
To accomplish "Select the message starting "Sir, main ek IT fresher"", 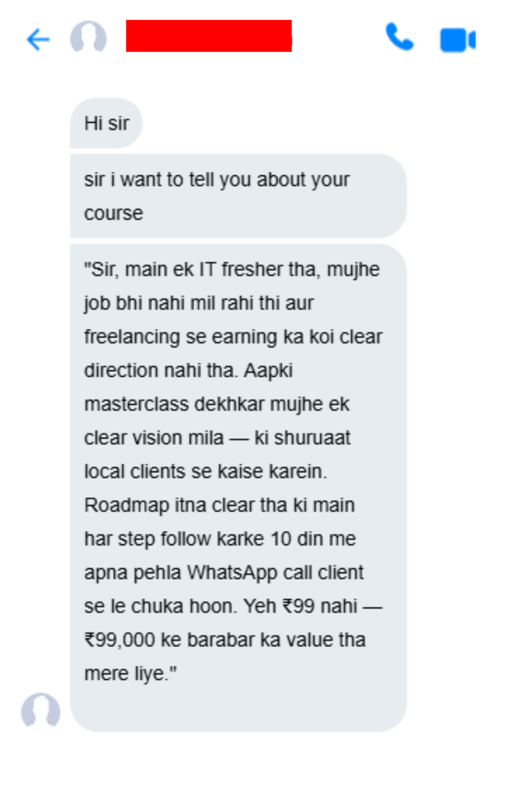I will click(x=238, y=488).
